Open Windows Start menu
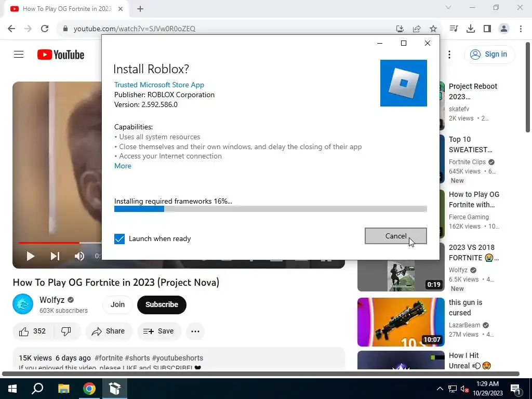The width and height of the screenshot is (532, 399). coord(12,389)
